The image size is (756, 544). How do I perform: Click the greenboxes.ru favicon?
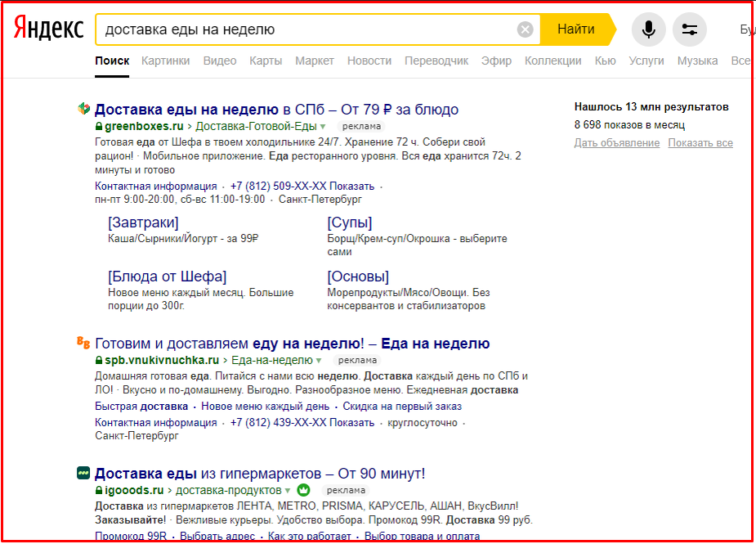click(84, 109)
